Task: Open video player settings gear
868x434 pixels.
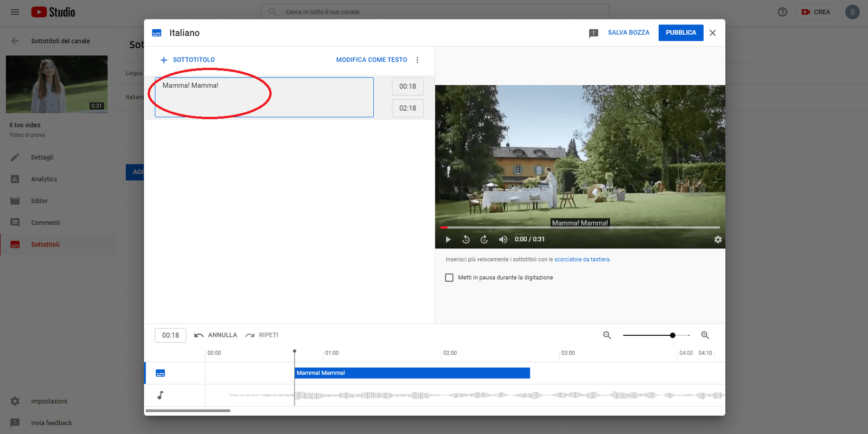Action: click(x=718, y=239)
